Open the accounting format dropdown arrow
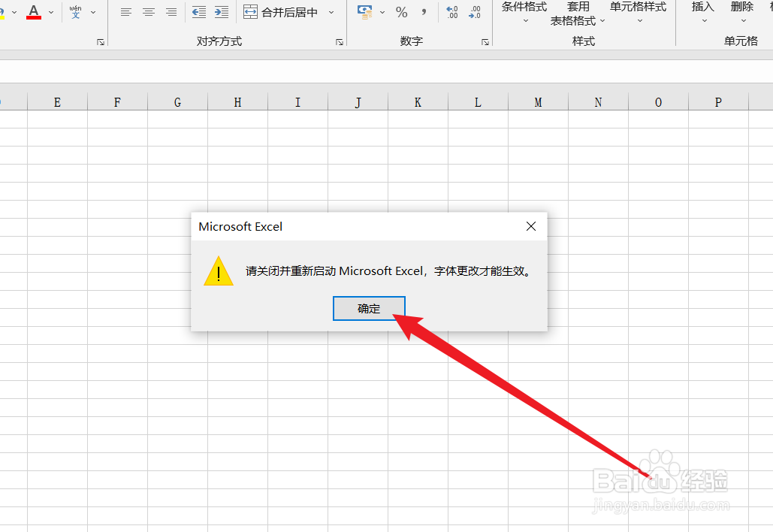Viewport: 773px width, 532px height. tap(382, 12)
